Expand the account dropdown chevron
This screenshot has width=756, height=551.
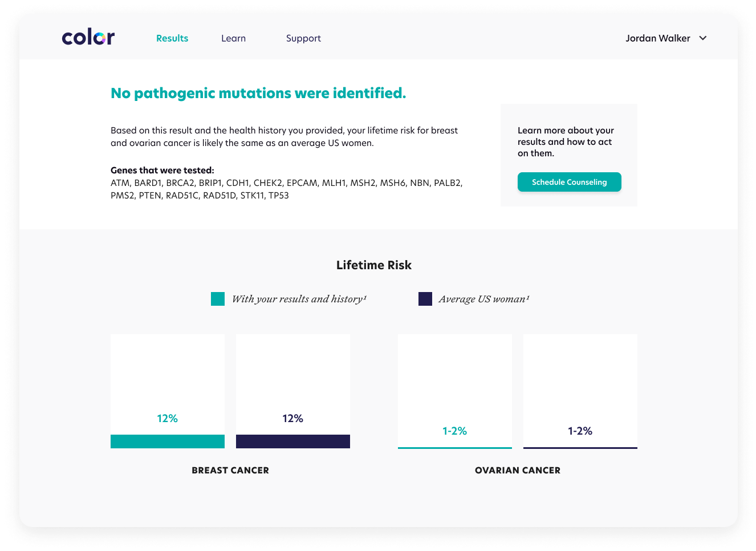pyautogui.click(x=703, y=38)
